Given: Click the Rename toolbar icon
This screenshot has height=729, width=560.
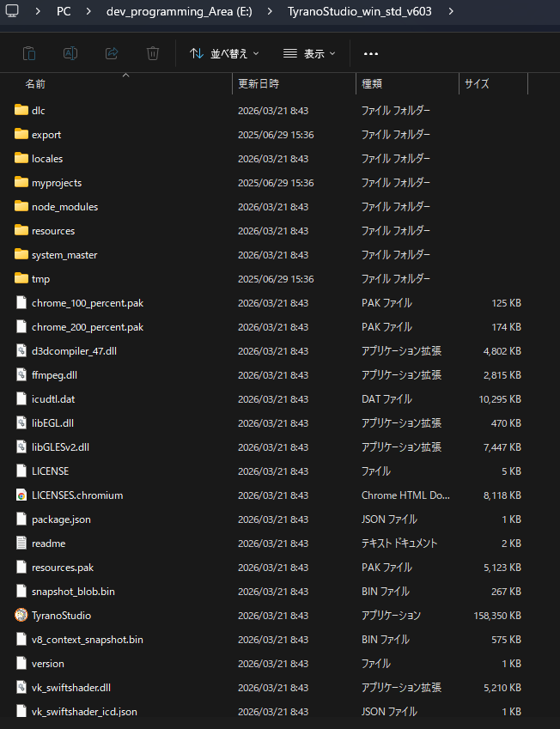Looking at the screenshot, I should coord(70,53).
